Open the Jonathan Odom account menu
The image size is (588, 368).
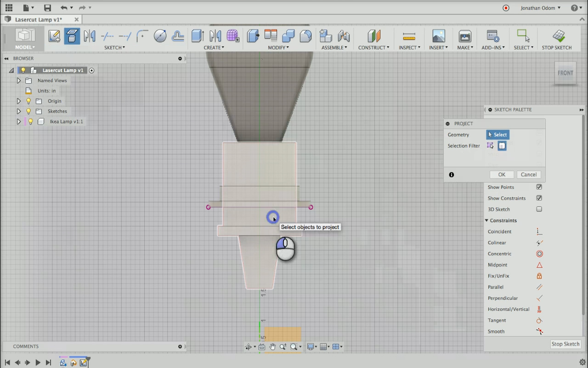click(540, 8)
